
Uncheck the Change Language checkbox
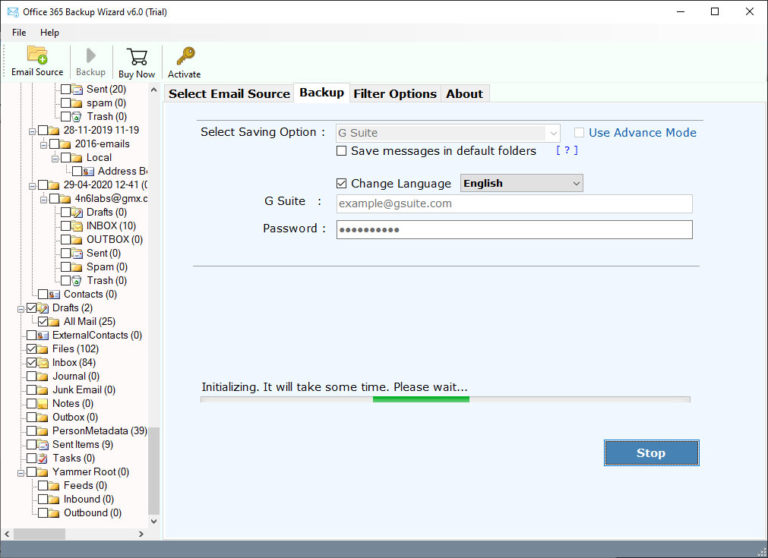coord(341,183)
